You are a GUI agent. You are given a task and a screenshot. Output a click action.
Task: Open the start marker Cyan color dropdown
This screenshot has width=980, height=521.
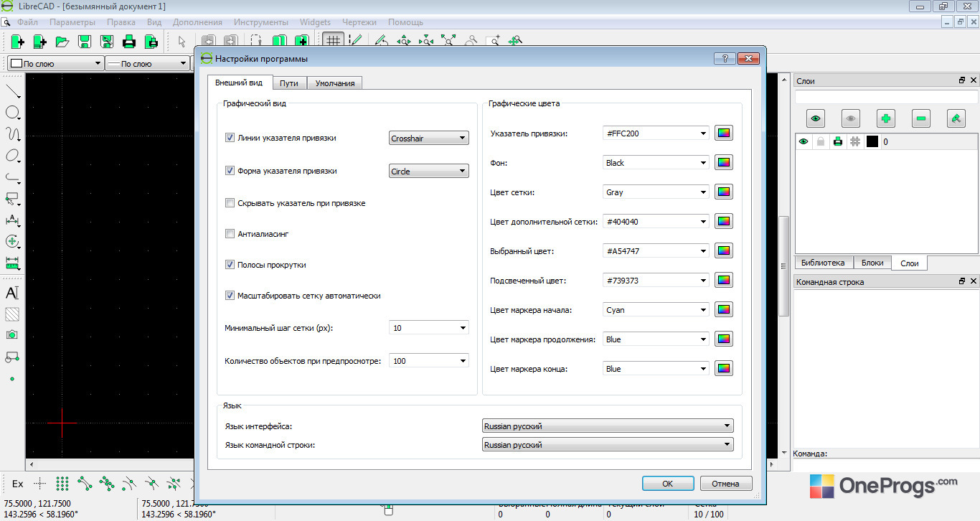(x=656, y=310)
